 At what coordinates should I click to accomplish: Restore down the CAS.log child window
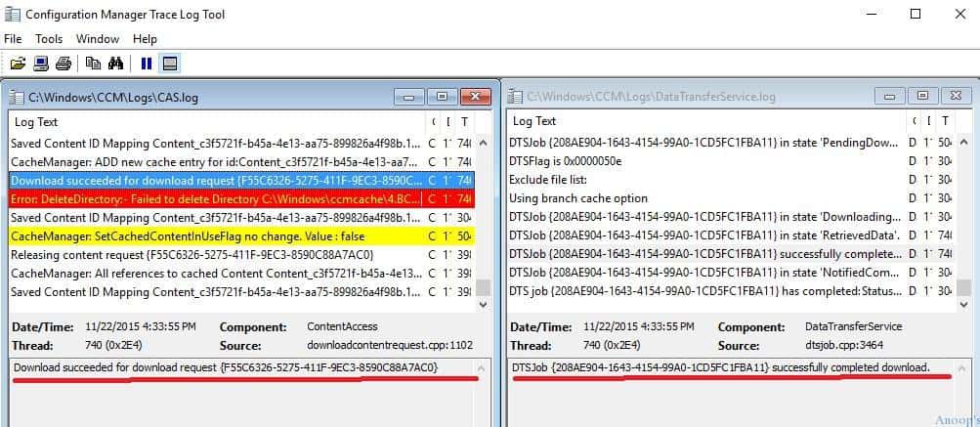coord(442,97)
